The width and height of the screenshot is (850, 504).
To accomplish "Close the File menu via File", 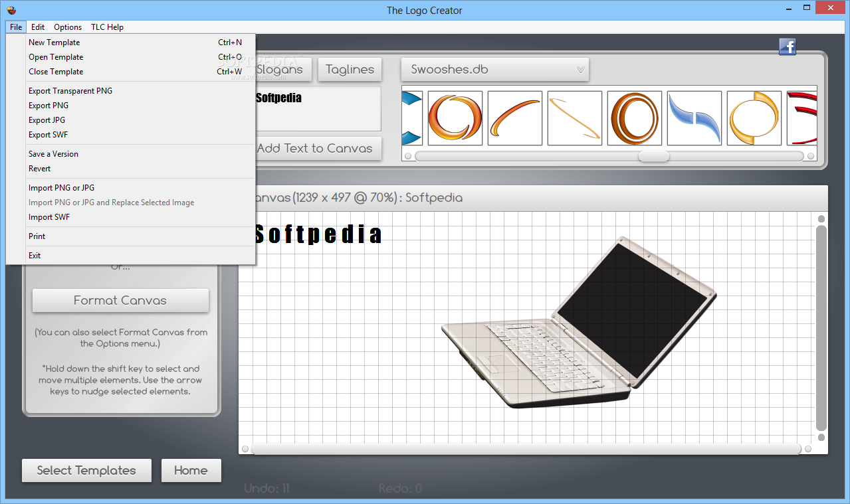I will [16, 27].
